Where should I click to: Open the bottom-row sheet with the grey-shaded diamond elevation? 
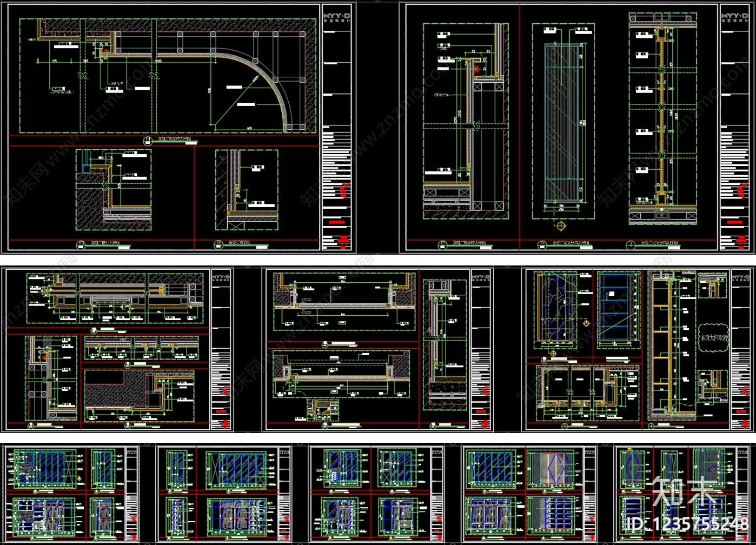point(530,493)
